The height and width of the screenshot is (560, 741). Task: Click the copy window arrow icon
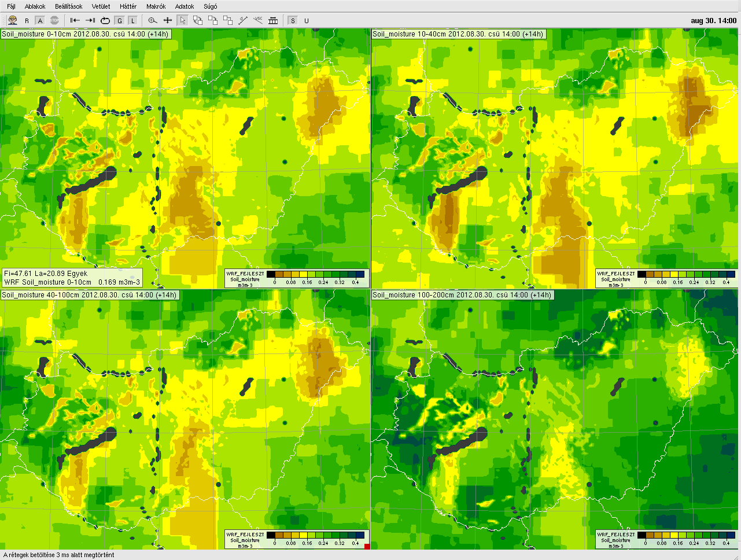tap(213, 20)
